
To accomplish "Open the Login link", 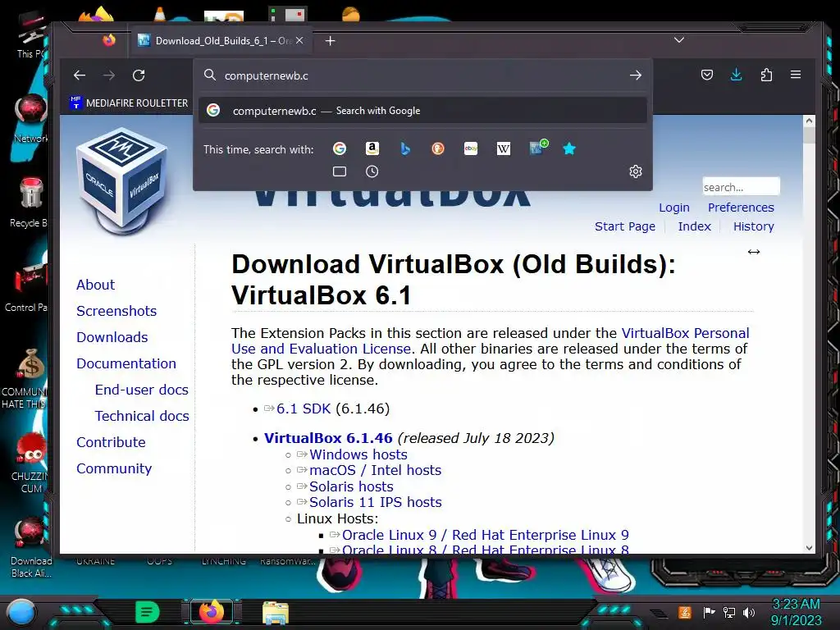I will pos(674,208).
